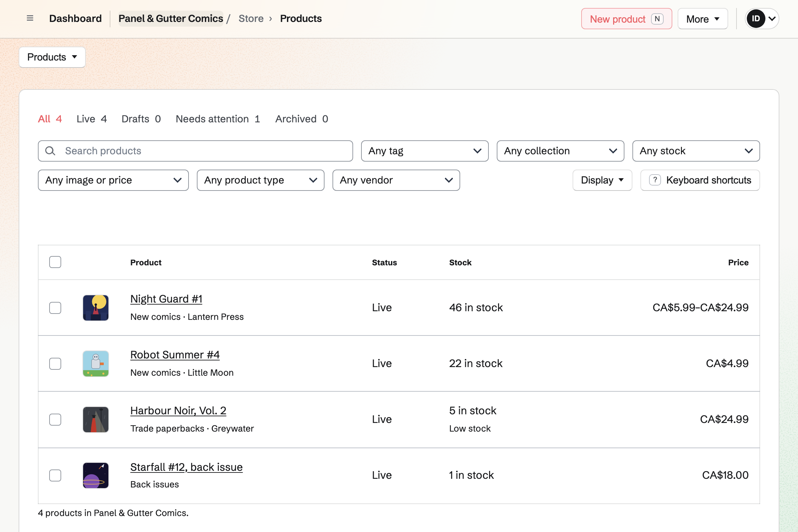The width and height of the screenshot is (798, 532).
Task: Open Night Guard #1 cover thumbnail
Action: point(96,308)
